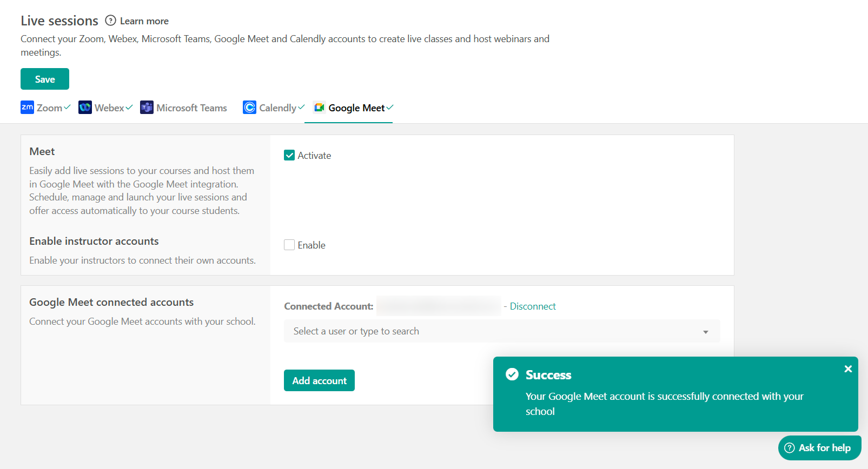This screenshot has width=868, height=469.
Task: Click the Save button
Action: tap(45, 79)
